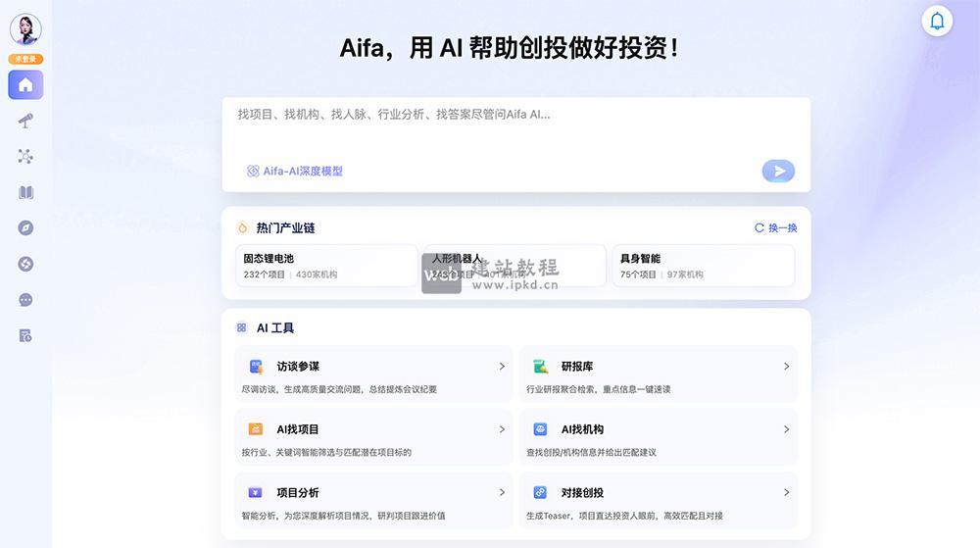Expand 访谈参谋 via its chevron
980x548 pixels.
pos(502,367)
